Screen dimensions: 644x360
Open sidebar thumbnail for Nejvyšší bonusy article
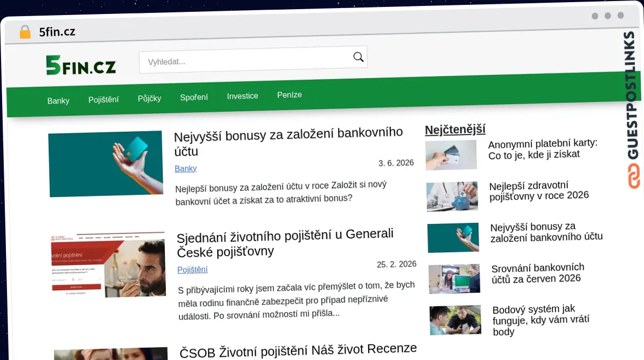(x=453, y=237)
